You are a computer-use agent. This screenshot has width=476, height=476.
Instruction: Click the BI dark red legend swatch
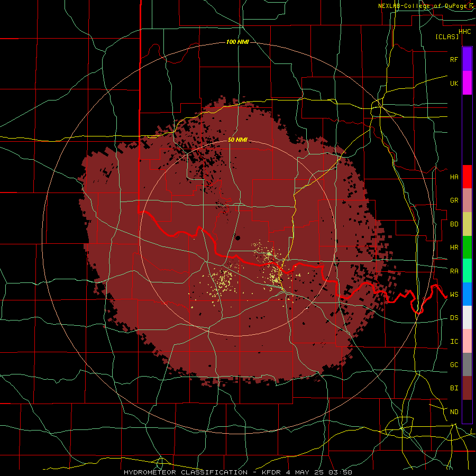click(x=467, y=388)
